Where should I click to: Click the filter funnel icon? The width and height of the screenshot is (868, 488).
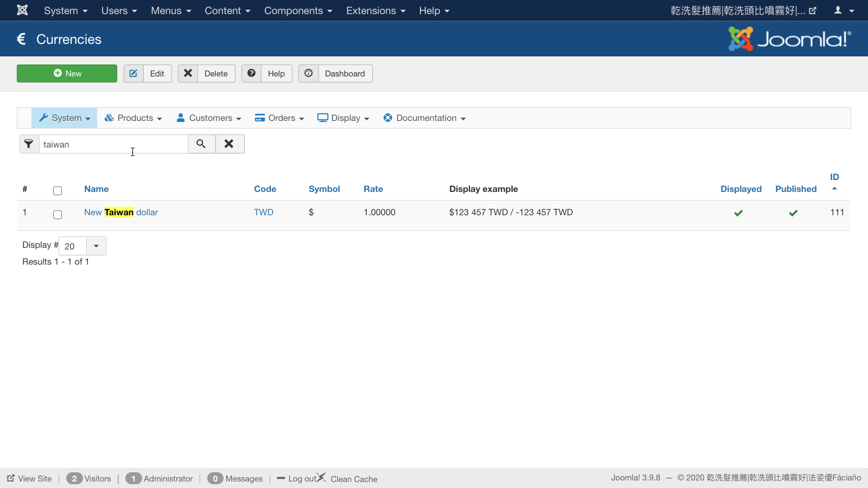tap(29, 144)
